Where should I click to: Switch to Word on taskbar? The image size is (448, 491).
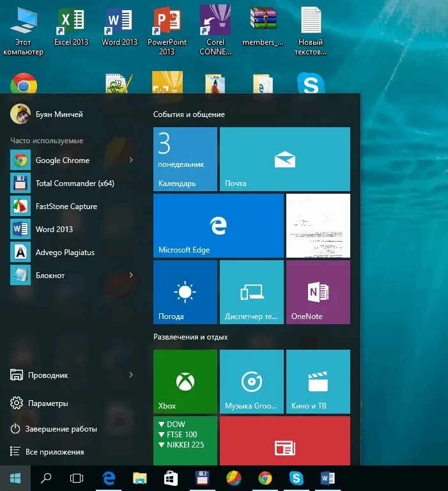click(327, 478)
